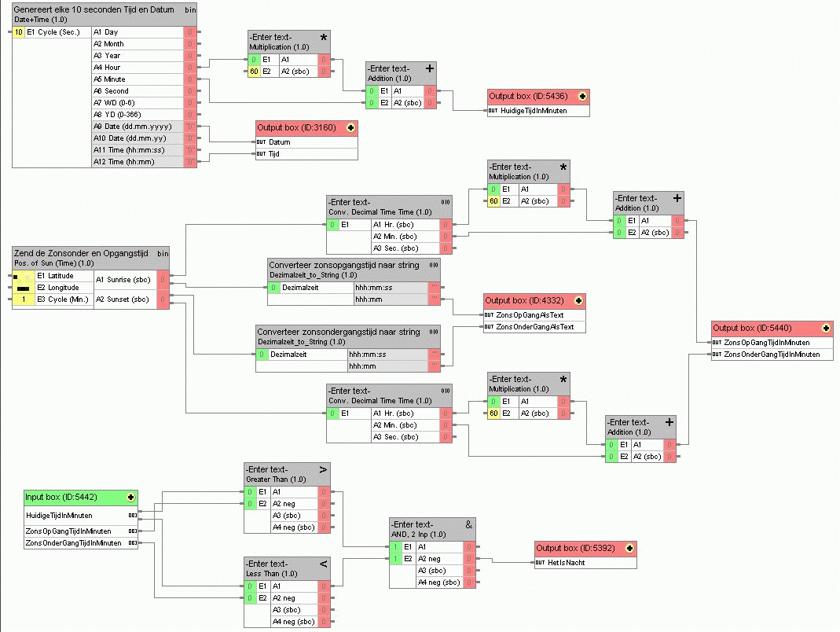Click the plus icon on Output box 4332

click(578, 301)
